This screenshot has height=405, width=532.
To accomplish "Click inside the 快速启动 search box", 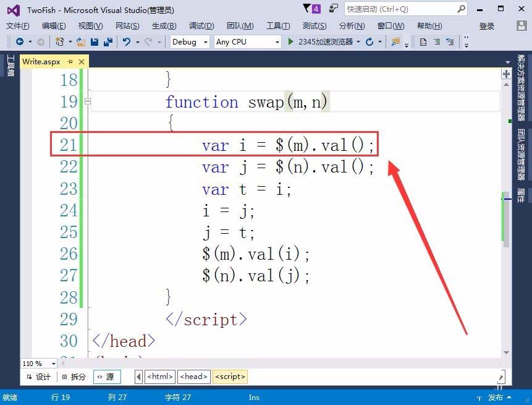I will [x=402, y=8].
